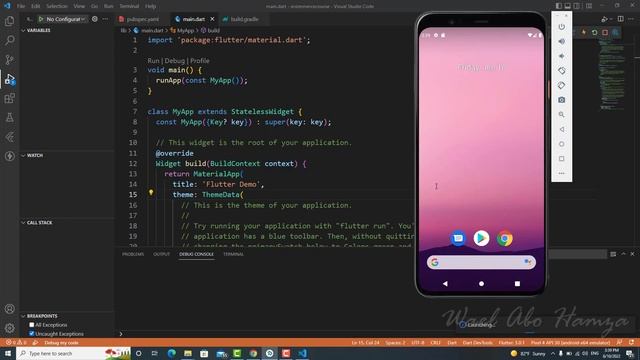Toggle primary sidebar layout icon in title bar
The height and width of the screenshot is (360, 640).
click(x=558, y=6)
